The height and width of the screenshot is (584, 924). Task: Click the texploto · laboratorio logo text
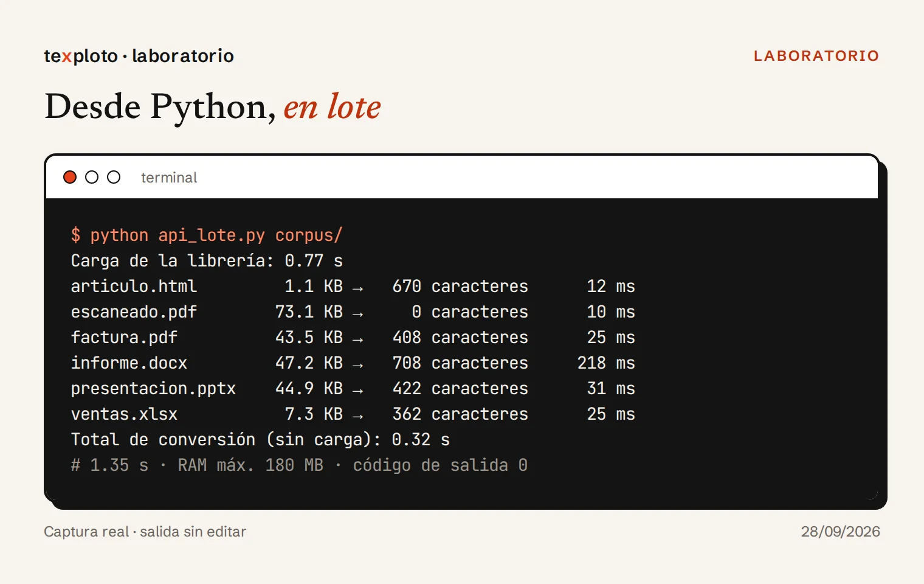pyautogui.click(x=139, y=56)
